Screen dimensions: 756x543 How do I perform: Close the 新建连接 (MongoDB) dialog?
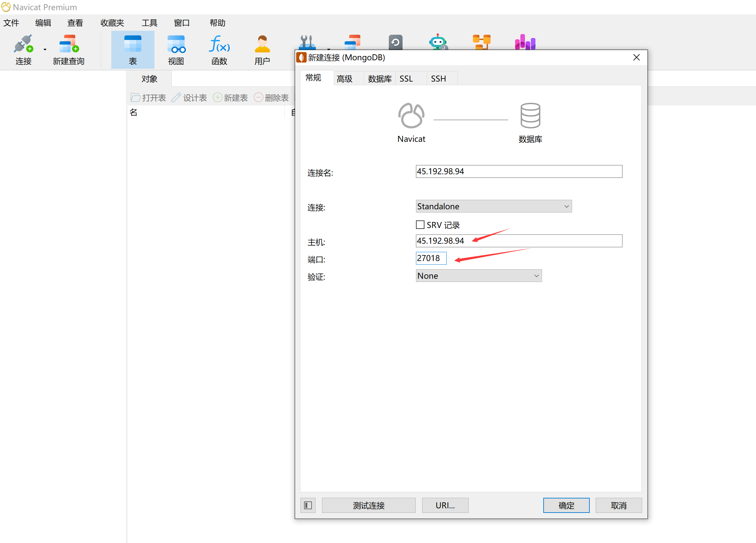[x=636, y=57]
